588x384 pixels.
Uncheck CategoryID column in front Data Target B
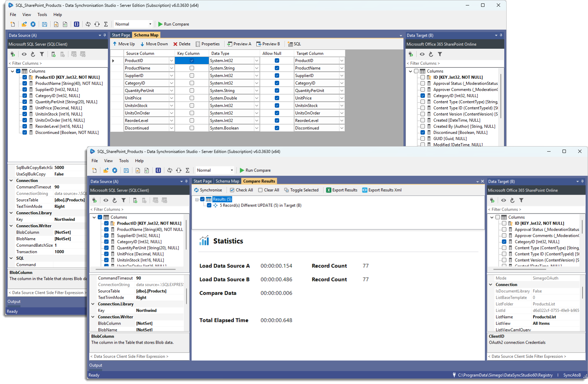(504, 242)
